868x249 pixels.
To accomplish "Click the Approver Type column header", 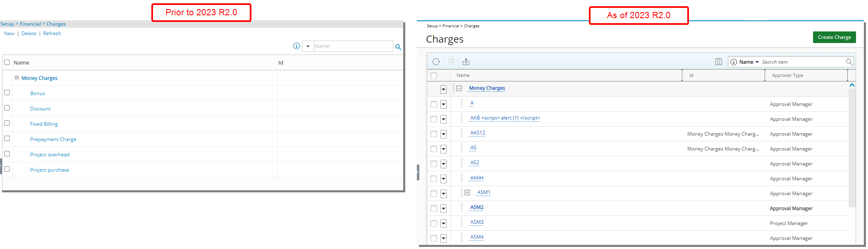I will tap(806, 75).
